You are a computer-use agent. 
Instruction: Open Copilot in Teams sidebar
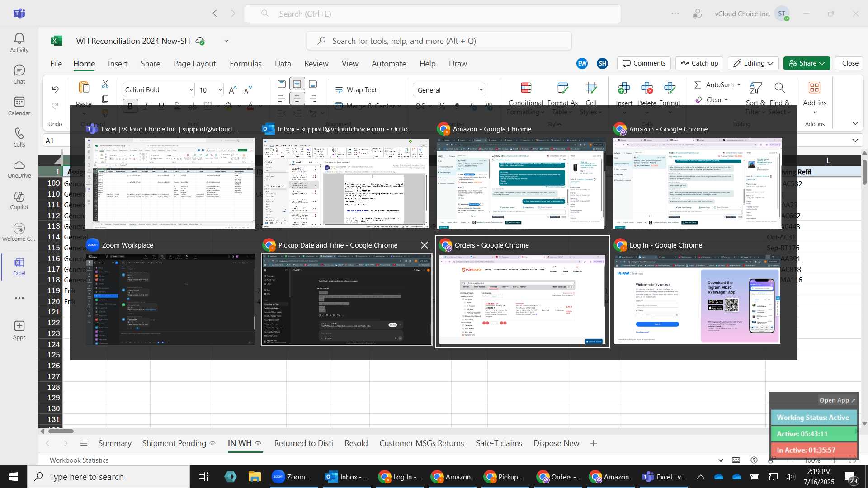tap(19, 201)
